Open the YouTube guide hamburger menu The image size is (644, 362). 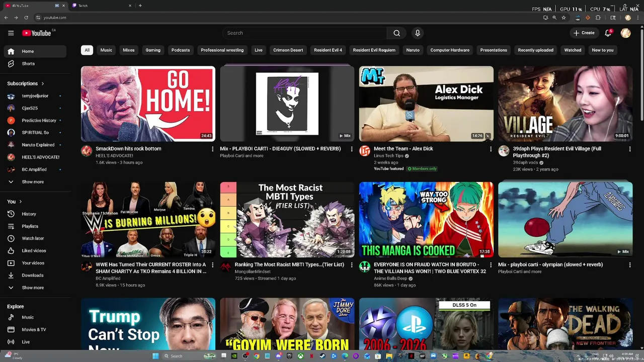click(11, 33)
